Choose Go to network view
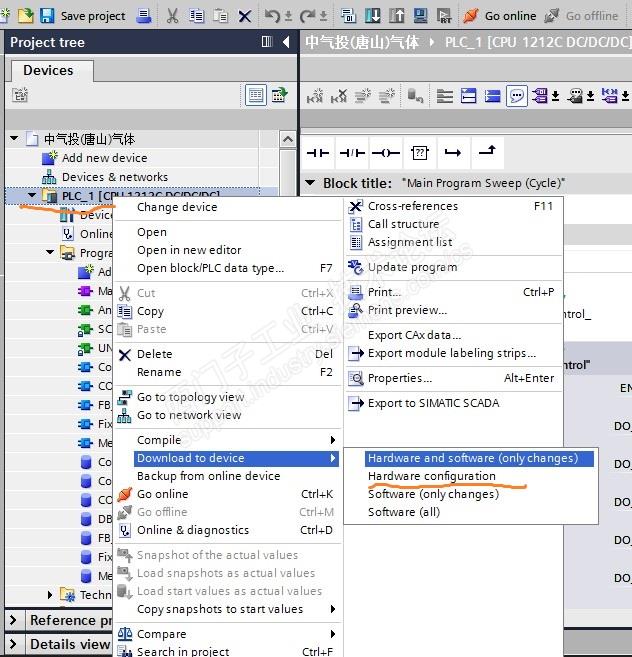632x657 pixels. pyautogui.click(x=189, y=415)
